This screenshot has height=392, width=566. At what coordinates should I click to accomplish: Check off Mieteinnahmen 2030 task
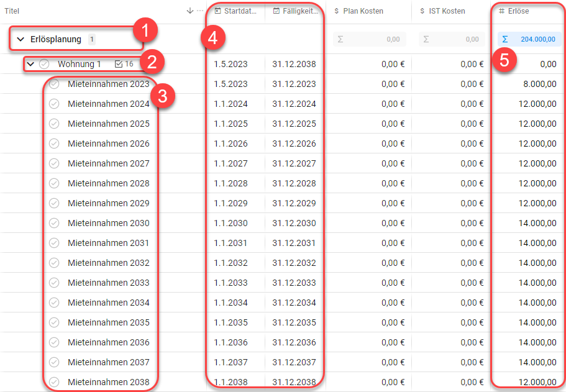(x=54, y=223)
